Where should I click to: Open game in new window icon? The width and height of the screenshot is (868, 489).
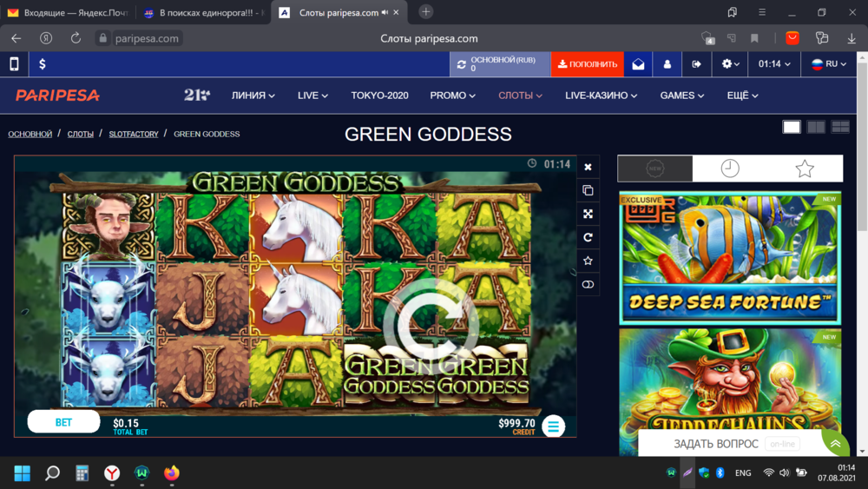(x=588, y=190)
